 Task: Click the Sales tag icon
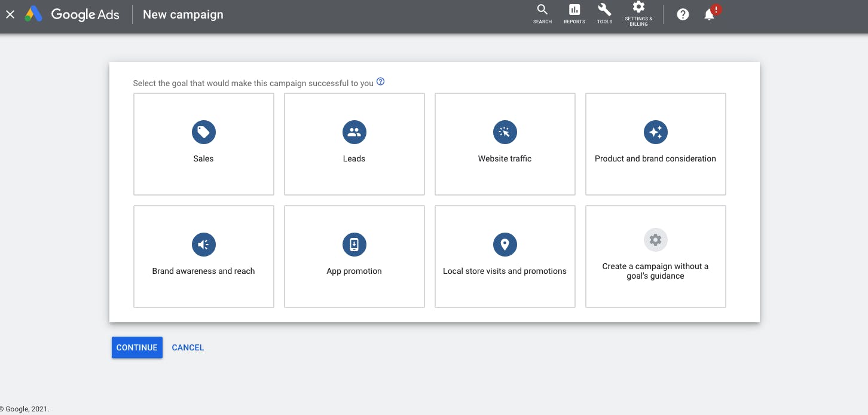click(203, 132)
